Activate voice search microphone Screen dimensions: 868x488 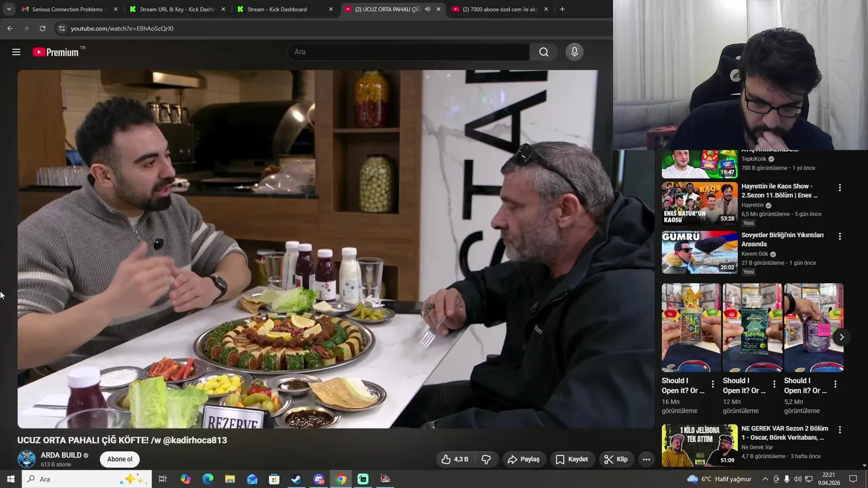[574, 52]
